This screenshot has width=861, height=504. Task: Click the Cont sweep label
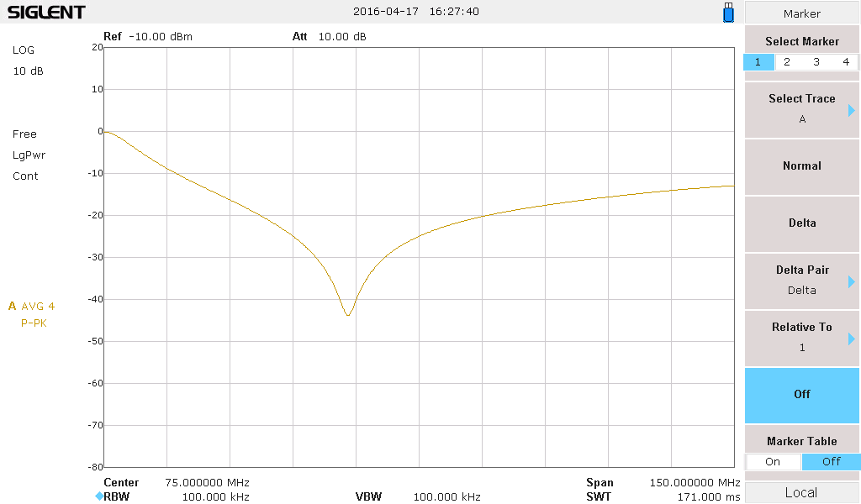25,176
